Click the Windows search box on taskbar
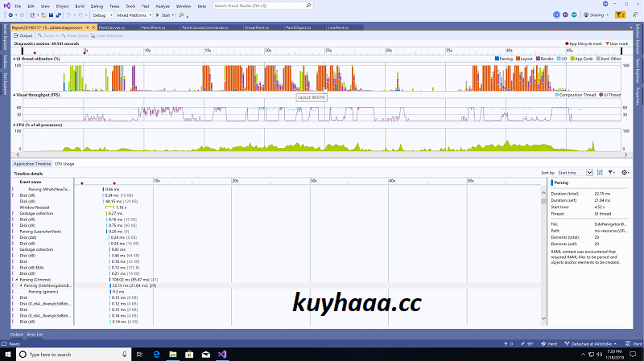This screenshot has width=644, height=361. 74,355
